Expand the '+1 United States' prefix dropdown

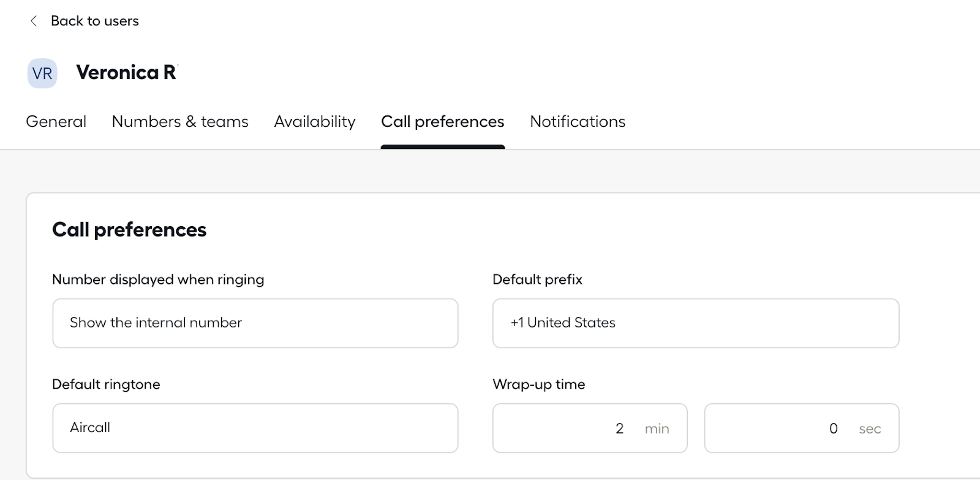pos(696,323)
